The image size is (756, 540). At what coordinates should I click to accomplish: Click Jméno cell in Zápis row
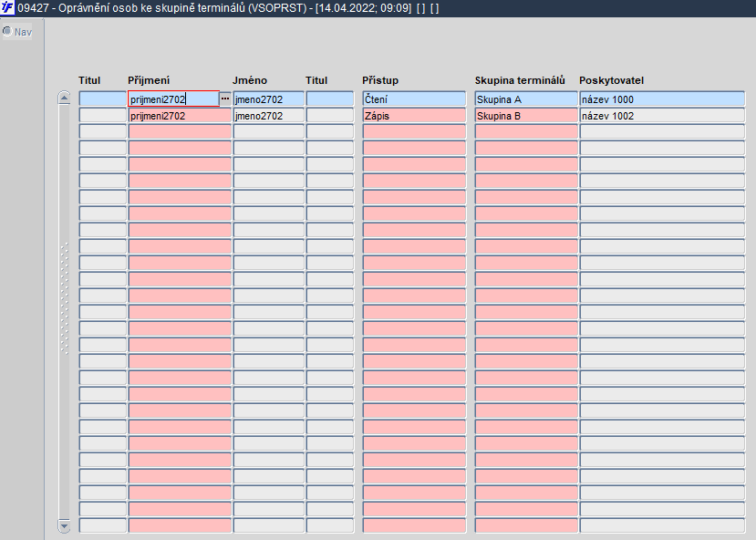tap(268, 115)
